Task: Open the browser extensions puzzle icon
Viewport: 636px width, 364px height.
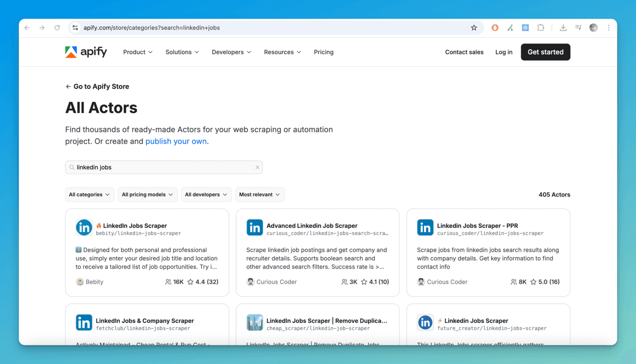Action: (541, 28)
